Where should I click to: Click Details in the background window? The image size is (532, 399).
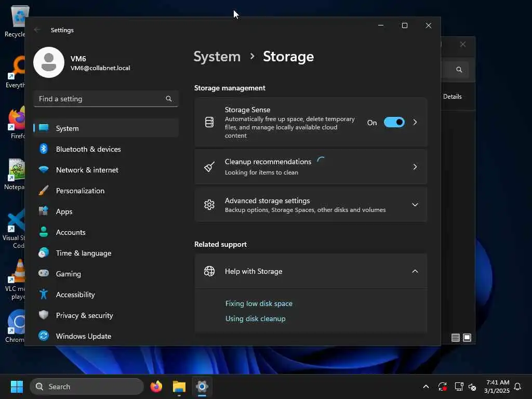453,96
